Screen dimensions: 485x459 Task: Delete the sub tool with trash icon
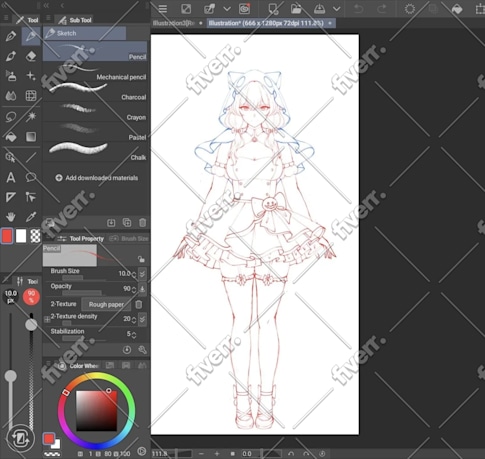tap(143, 223)
